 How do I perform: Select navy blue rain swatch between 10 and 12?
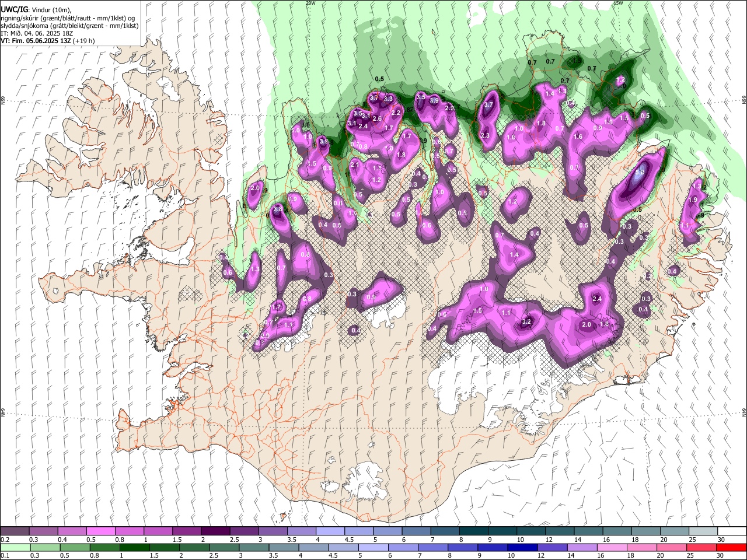coord(522,547)
